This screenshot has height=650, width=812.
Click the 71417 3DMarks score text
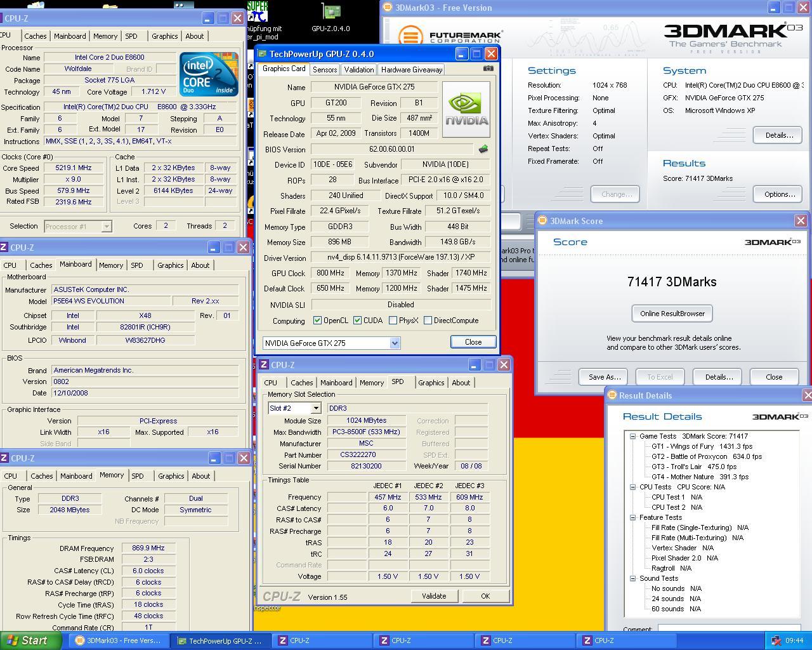(x=672, y=282)
